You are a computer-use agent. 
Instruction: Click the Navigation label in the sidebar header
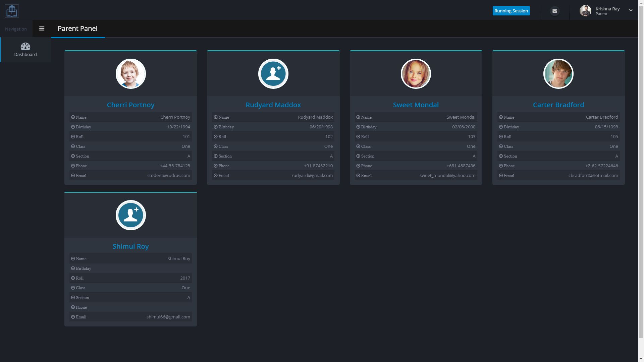tap(16, 29)
